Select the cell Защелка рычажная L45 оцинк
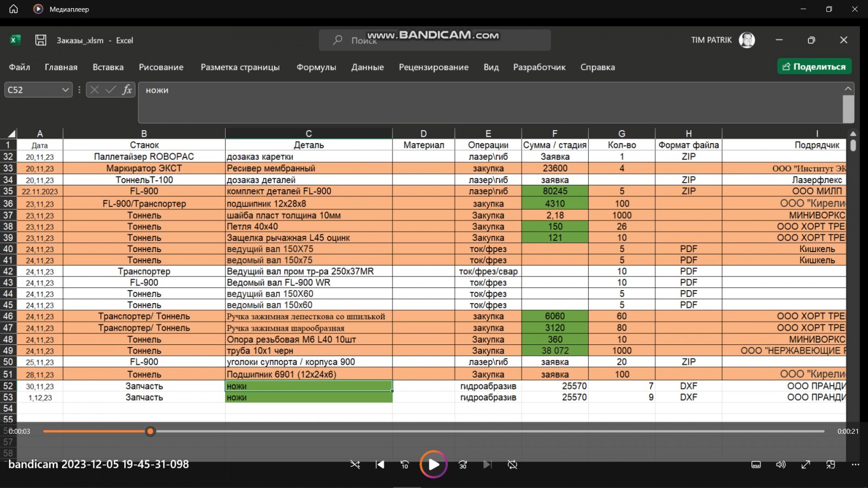 pos(309,238)
